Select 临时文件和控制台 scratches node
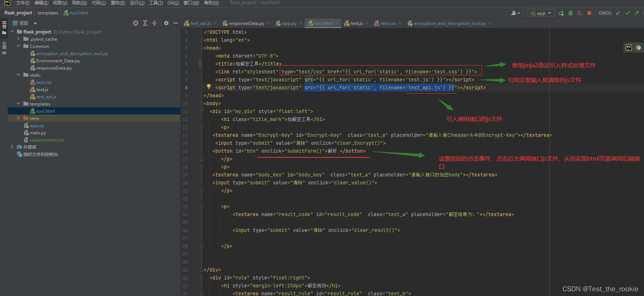Image resolution: width=644 pixels, height=296 pixels. click(40, 154)
